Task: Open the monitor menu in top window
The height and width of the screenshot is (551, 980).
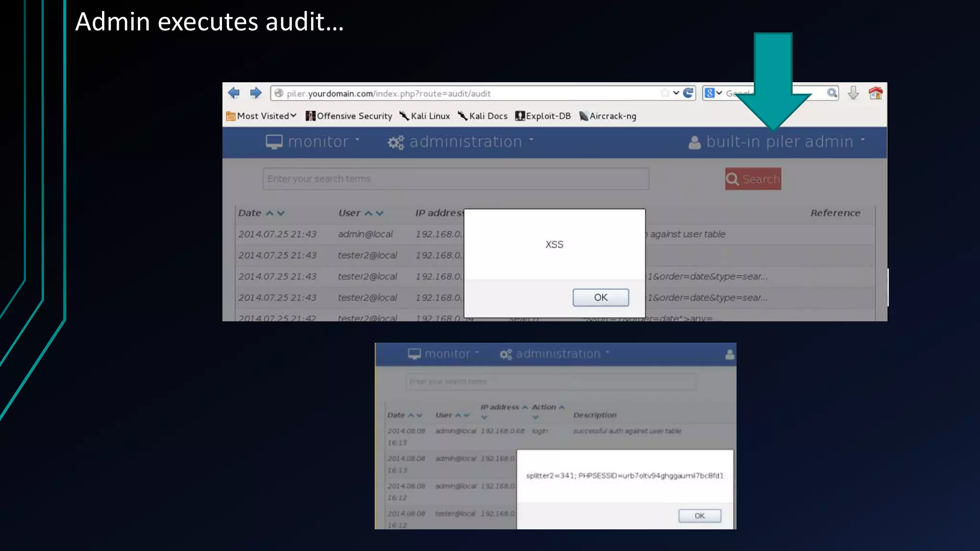Action: (313, 142)
